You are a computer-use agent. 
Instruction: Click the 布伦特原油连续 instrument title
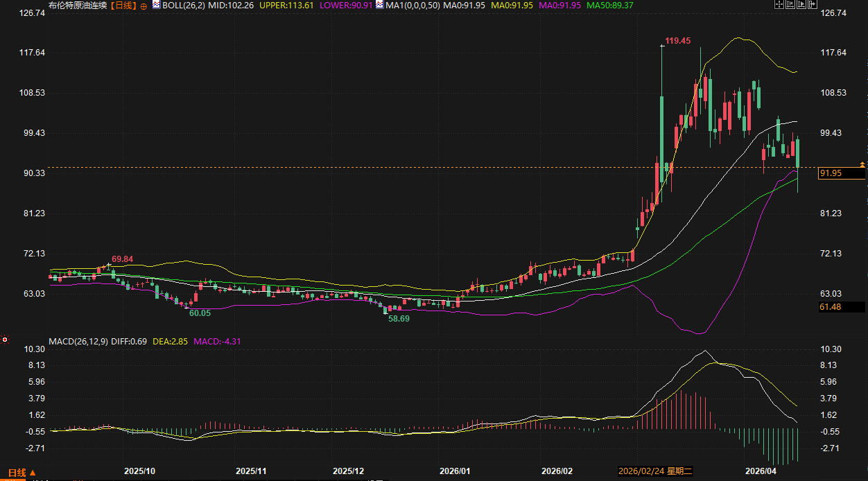point(78,6)
